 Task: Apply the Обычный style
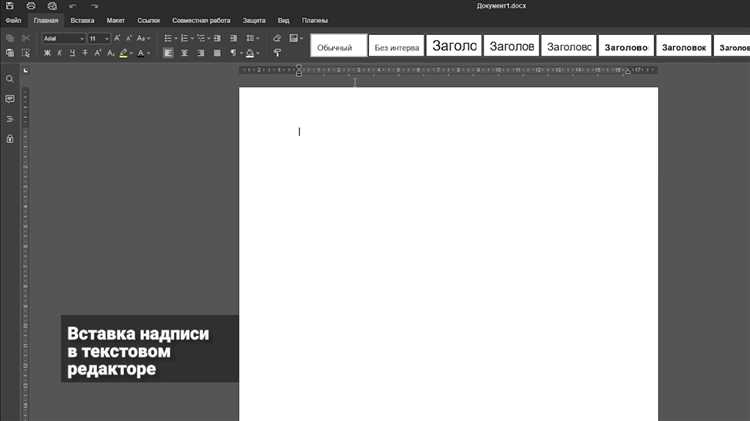339,45
